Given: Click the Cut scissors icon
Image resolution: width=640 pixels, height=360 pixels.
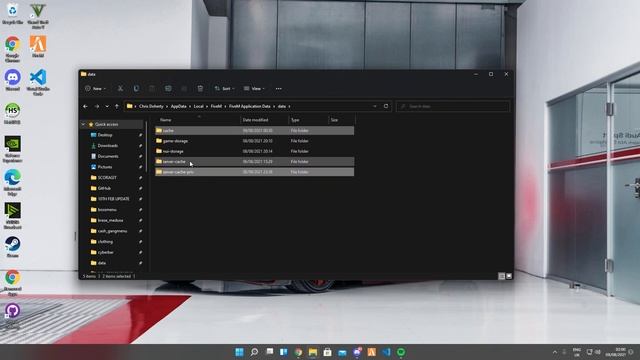Looking at the screenshot, I should pos(120,89).
